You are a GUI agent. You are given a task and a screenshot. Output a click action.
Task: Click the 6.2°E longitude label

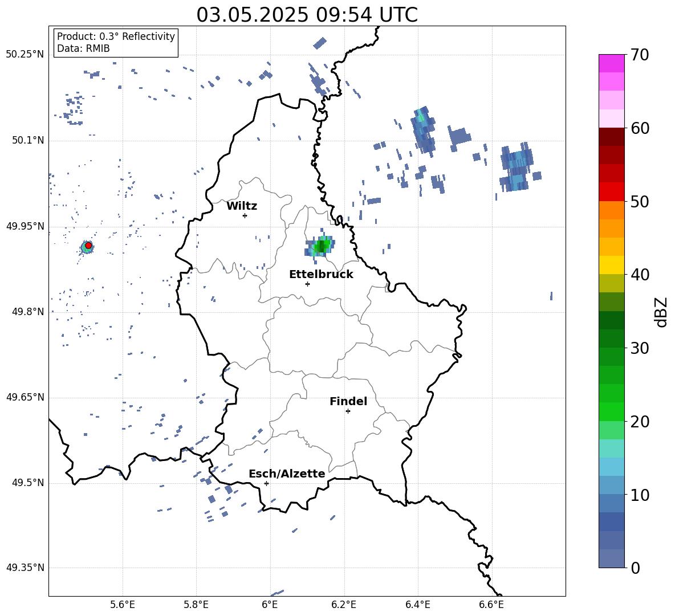pyautogui.click(x=344, y=605)
